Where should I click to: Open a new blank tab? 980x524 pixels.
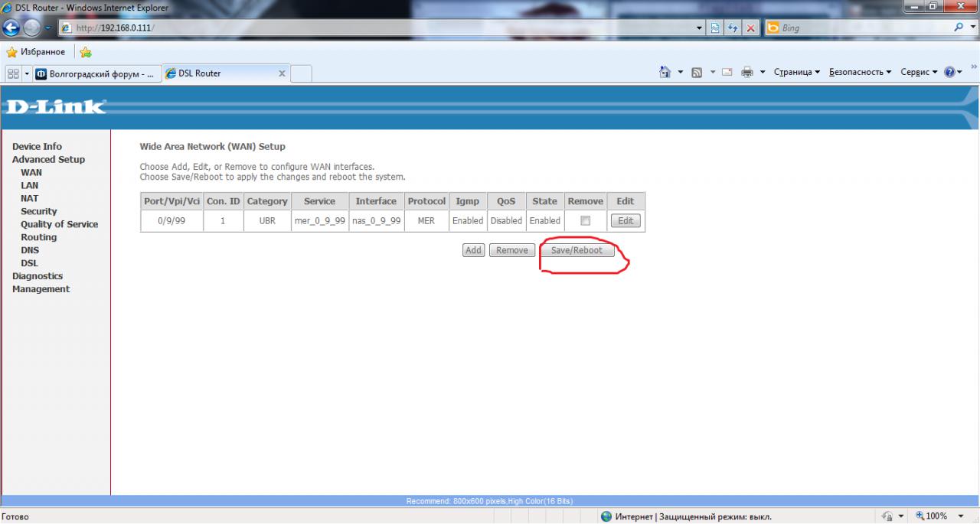tap(302, 73)
